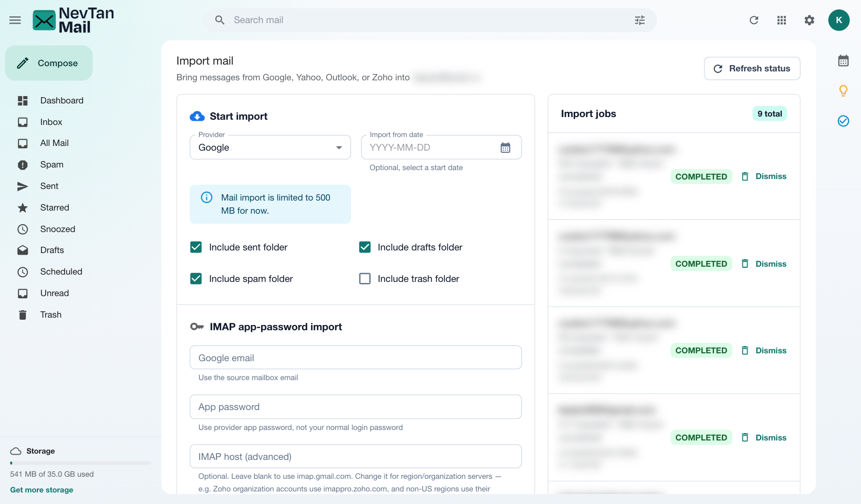This screenshot has width=861, height=504.
Task: Open the Snoozed folder
Action: click(57, 229)
